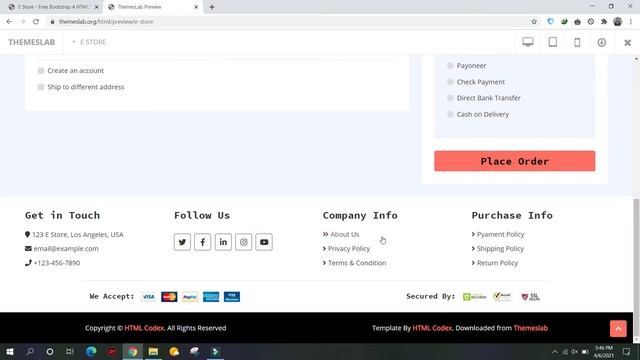Bookmark this page with the star icon
The image size is (640, 360).
pos(534,22)
